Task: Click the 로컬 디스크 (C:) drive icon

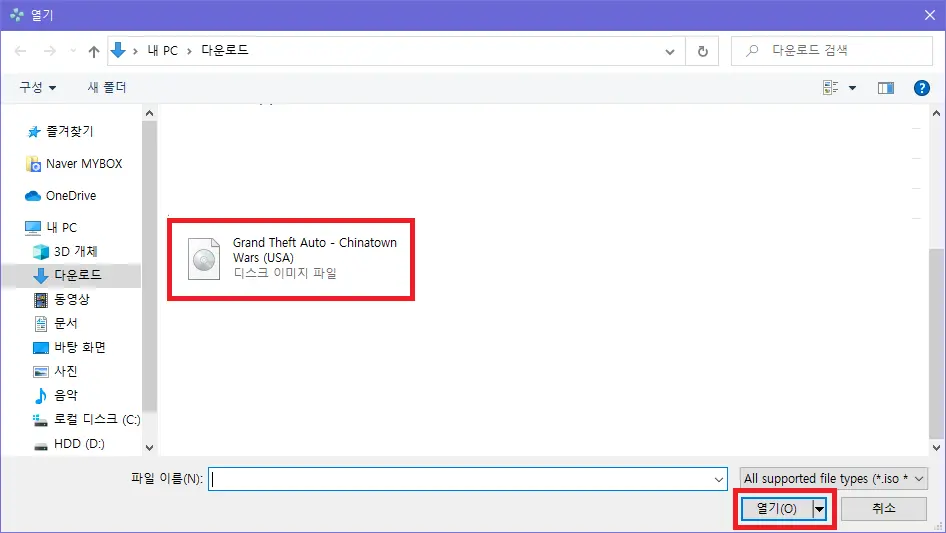Action: [40, 420]
